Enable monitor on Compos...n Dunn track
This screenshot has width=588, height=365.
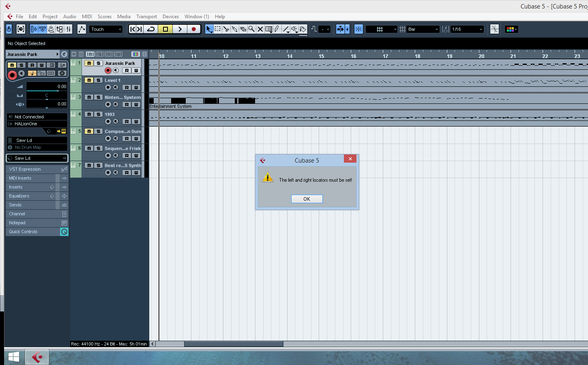(x=116, y=138)
